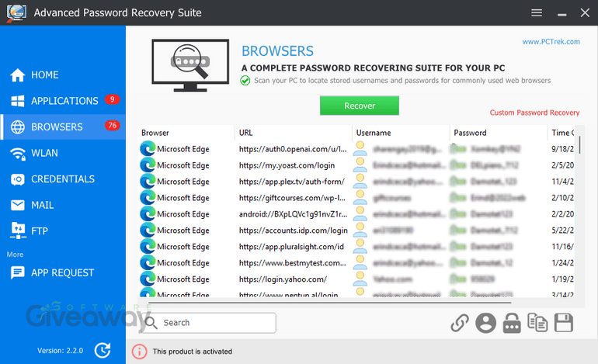Click the red 9 badge on Applications

112,99
